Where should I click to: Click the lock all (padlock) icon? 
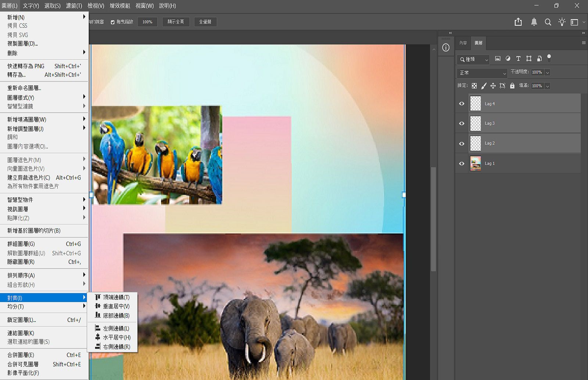[512, 86]
